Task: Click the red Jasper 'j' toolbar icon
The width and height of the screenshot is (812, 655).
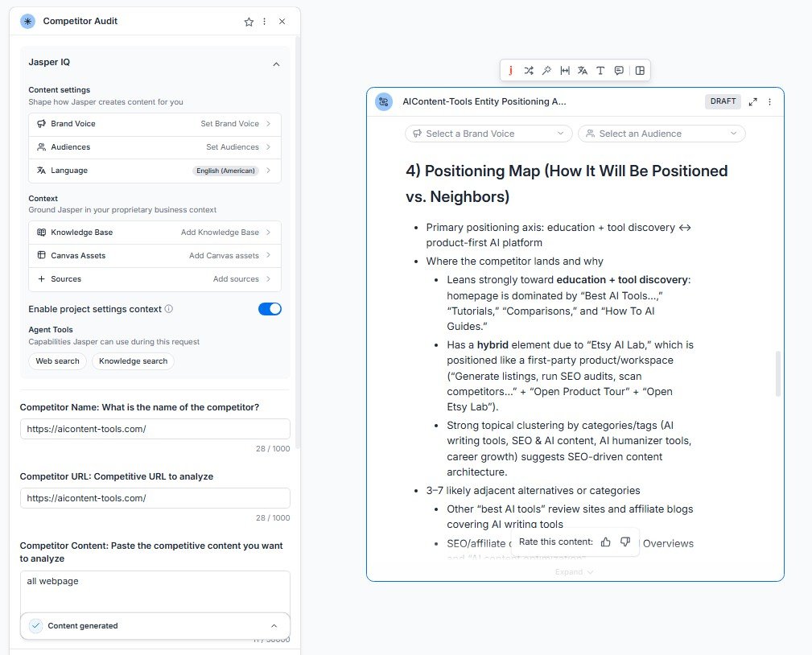Action: tap(510, 71)
